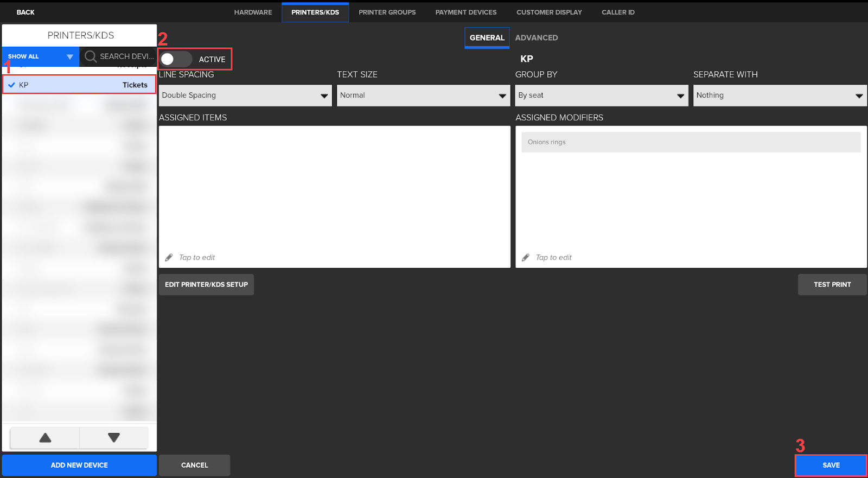Click the Save button
Image resolution: width=868 pixels, height=478 pixels.
point(831,465)
